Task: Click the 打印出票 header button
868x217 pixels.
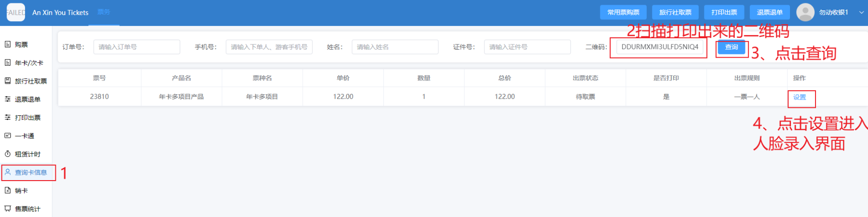Action: coord(724,12)
